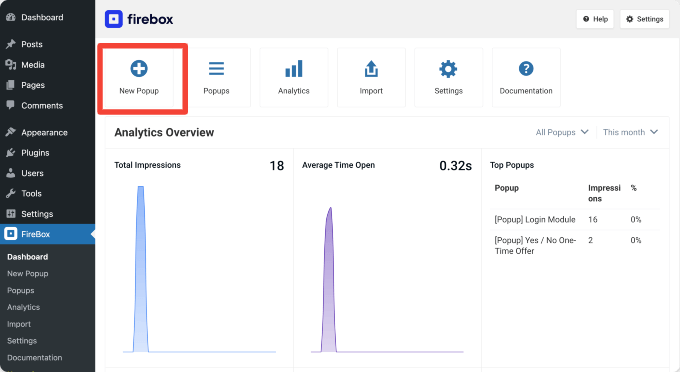Open the Popups list icon tile
Viewport: 680px width, 372px height.
(216, 77)
